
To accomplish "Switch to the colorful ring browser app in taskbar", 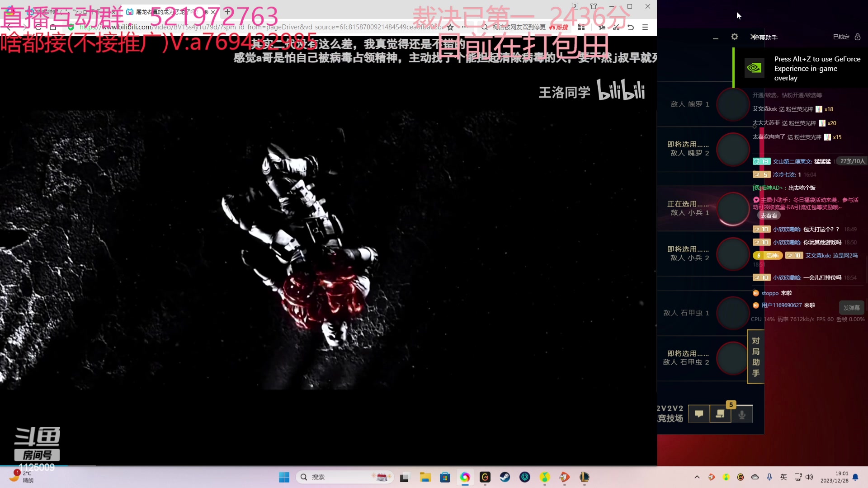I will (465, 477).
